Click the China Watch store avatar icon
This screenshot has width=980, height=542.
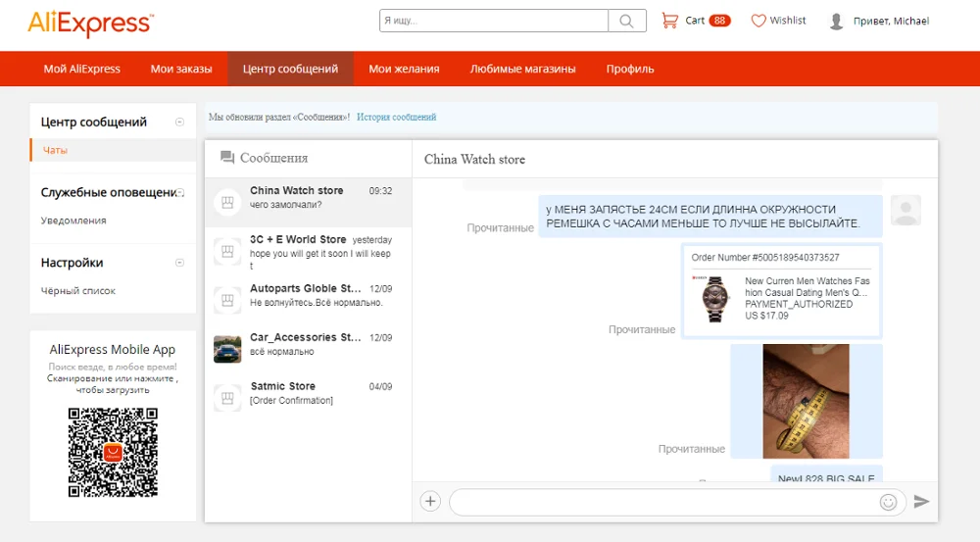pyautogui.click(x=227, y=203)
